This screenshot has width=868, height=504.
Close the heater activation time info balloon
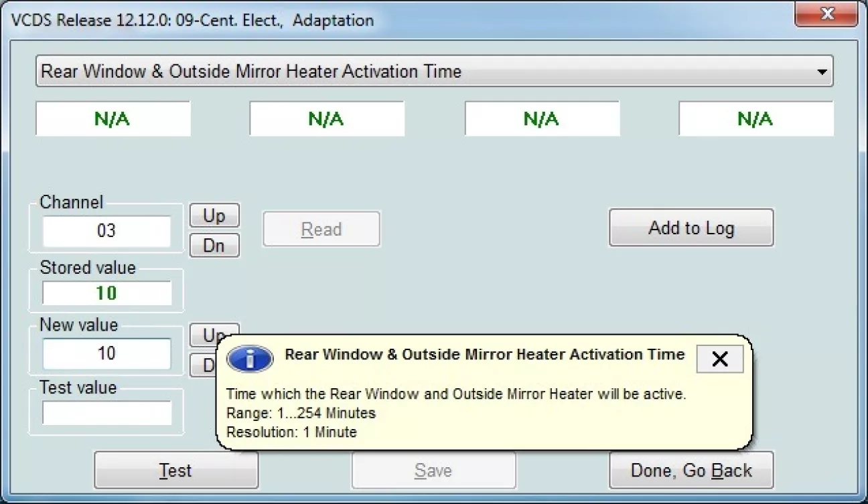719,359
